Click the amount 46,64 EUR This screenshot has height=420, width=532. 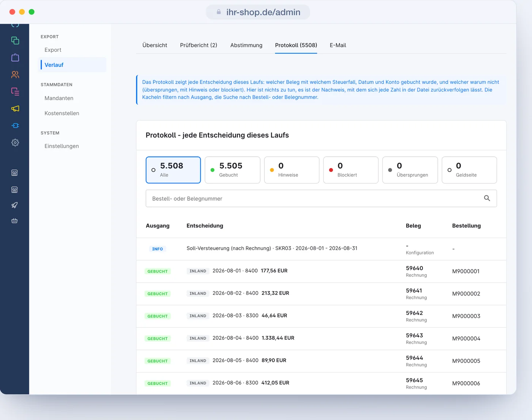pos(274,316)
